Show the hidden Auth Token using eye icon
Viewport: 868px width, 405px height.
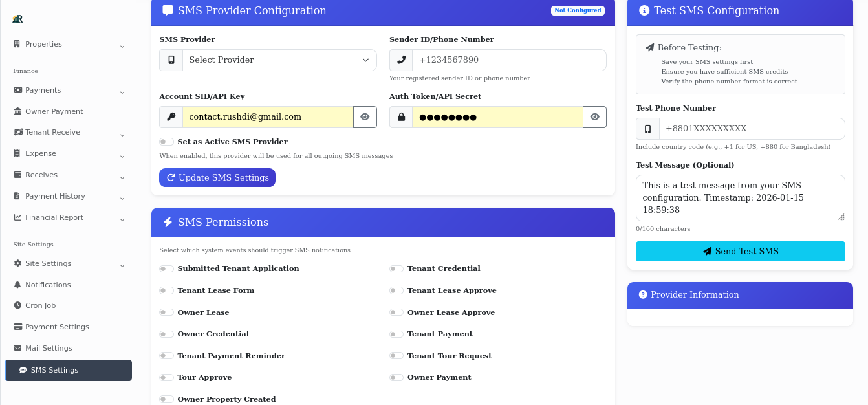[x=594, y=117]
